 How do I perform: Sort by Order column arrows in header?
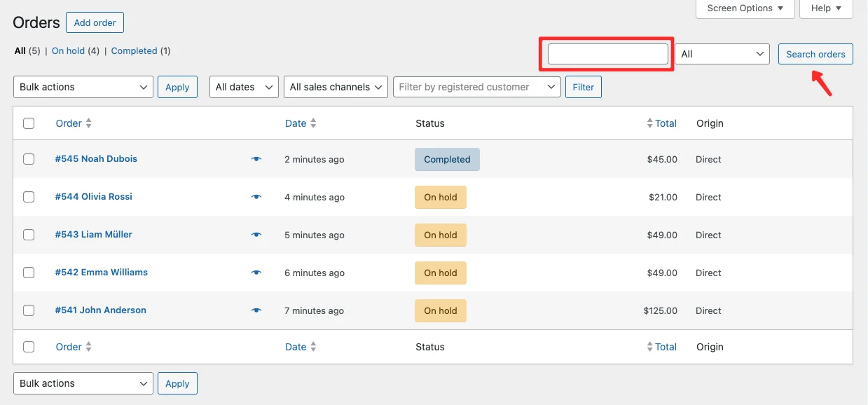point(89,123)
